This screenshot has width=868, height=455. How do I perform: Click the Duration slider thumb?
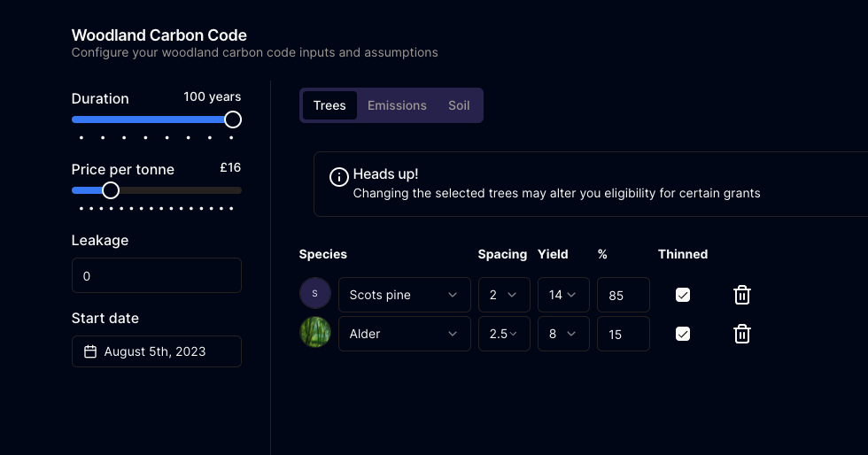pyautogui.click(x=233, y=120)
